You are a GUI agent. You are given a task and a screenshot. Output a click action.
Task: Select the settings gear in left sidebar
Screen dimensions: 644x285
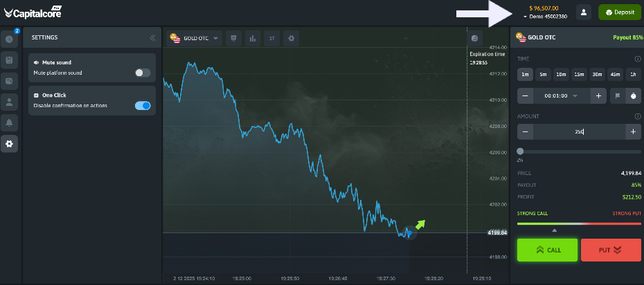point(9,144)
